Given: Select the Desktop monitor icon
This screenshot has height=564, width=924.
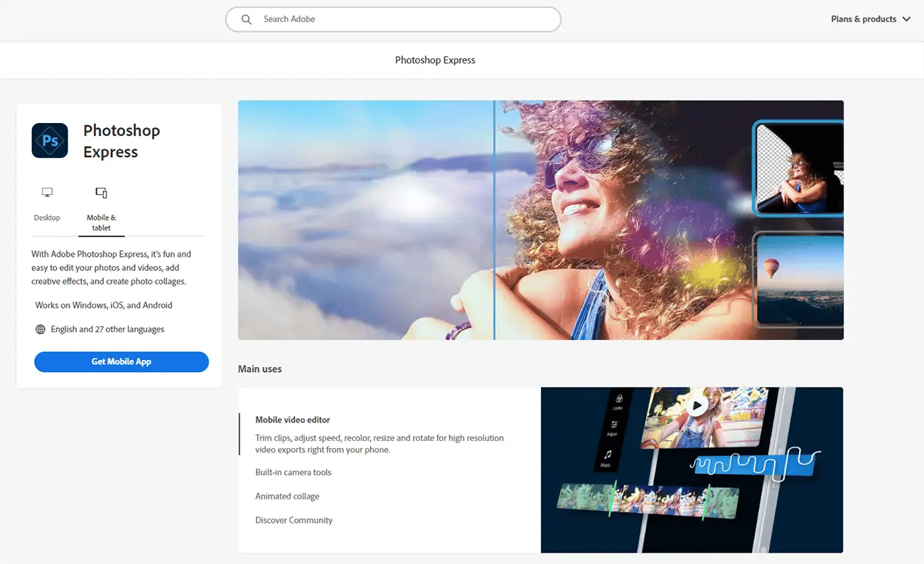Looking at the screenshot, I should point(47,193).
